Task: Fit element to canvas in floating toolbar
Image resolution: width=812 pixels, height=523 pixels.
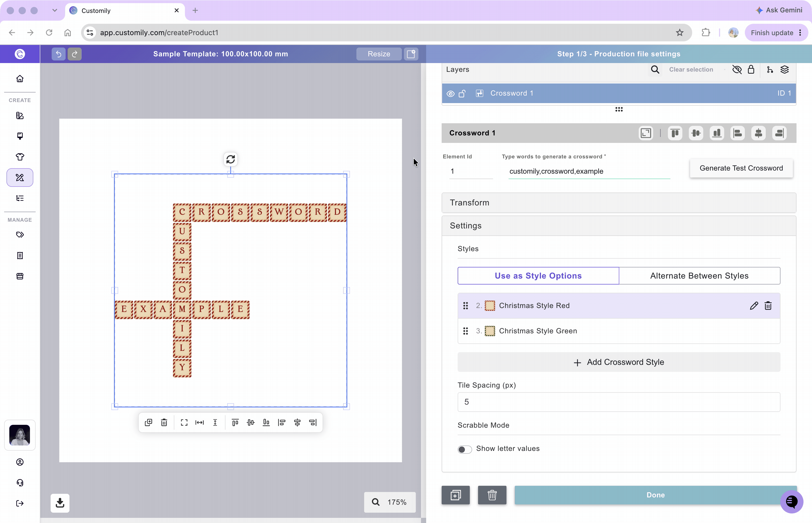Action: coord(184,422)
